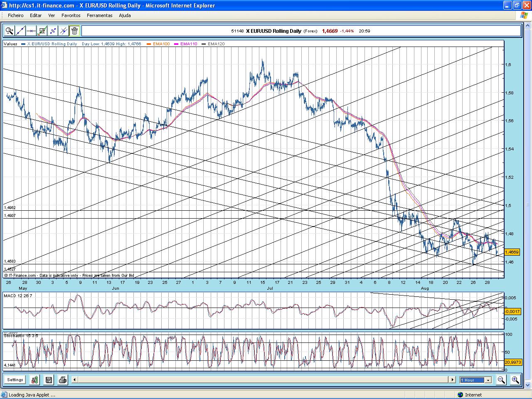
Task: Click the '-1,44%' change value in header
Action: [347, 31]
